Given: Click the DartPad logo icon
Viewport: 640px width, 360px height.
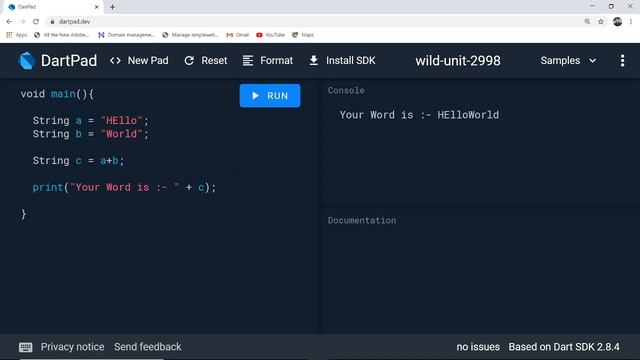Looking at the screenshot, I should pyautogui.click(x=27, y=61).
